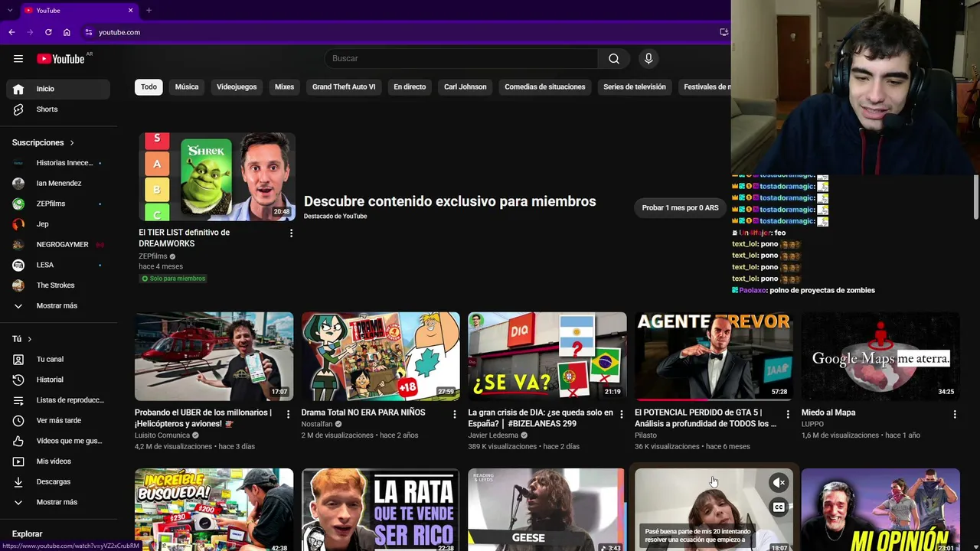This screenshot has height=551, width=980.
Task: Expand subscriptions with Mostrar más
Action: point(58,305)
